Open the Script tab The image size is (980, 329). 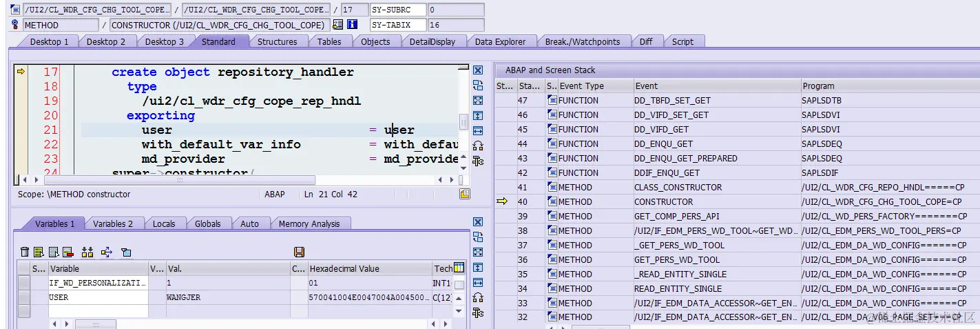click(682, 41)
